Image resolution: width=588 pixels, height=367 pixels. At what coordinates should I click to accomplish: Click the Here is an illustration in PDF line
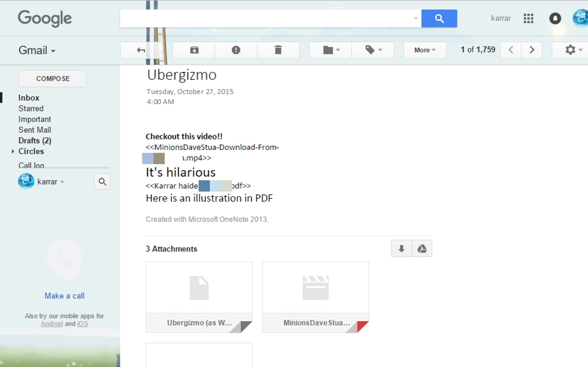[x=209, y=198]
